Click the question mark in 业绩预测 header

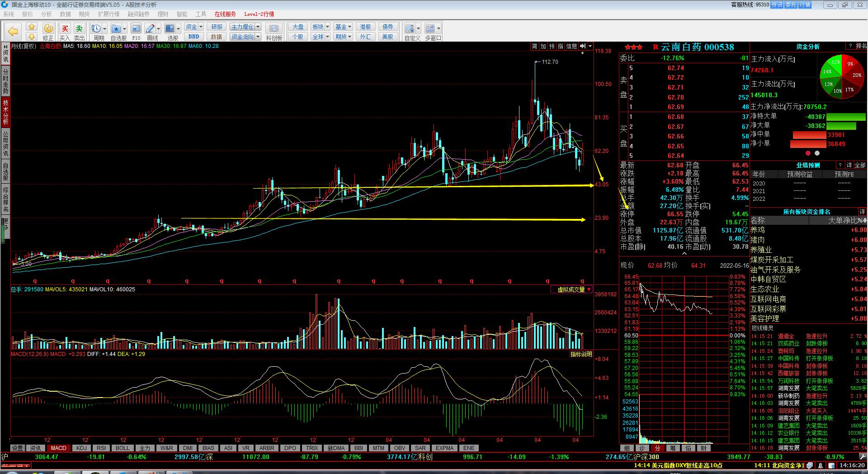point(840,165)
